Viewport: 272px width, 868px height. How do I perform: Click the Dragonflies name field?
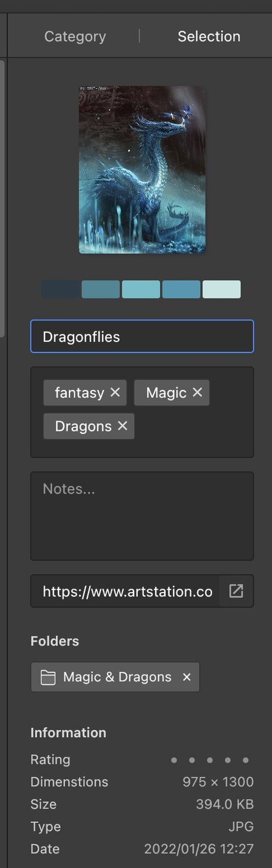[142, 336]
